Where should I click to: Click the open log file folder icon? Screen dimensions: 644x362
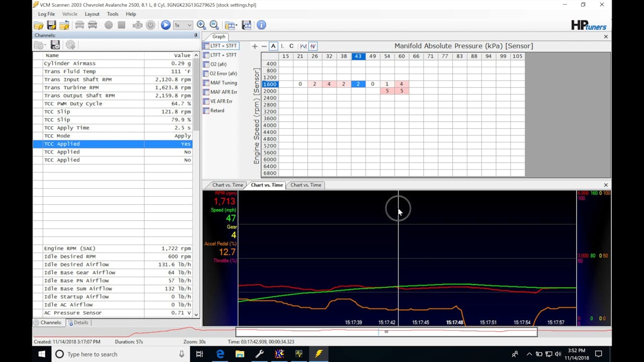[x=38, y=25]
